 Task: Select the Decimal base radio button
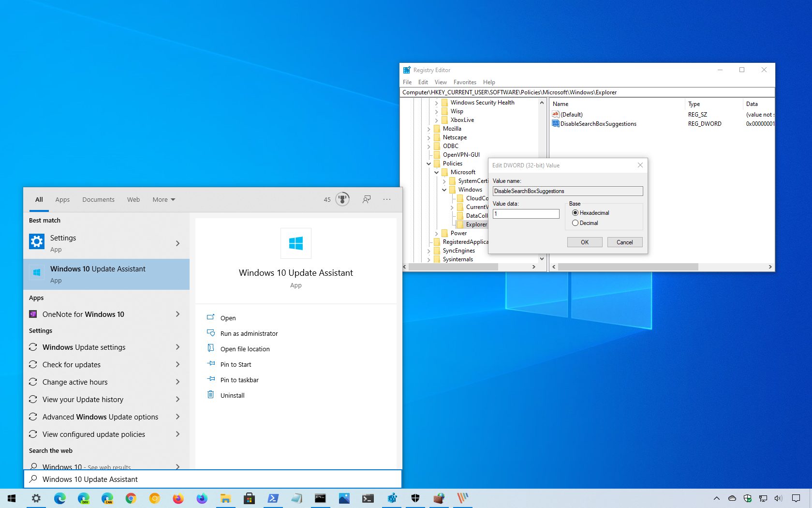(x=576, y=223)
